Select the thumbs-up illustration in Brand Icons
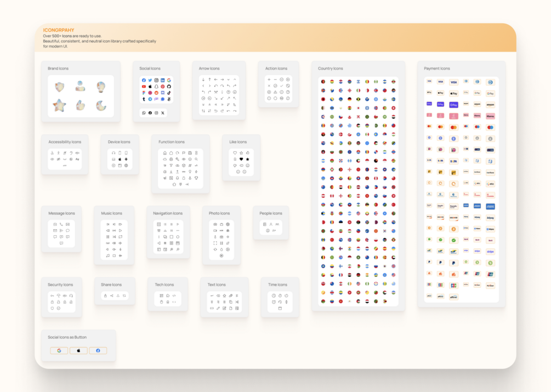551x392 pixels. (x=81, y=105)
